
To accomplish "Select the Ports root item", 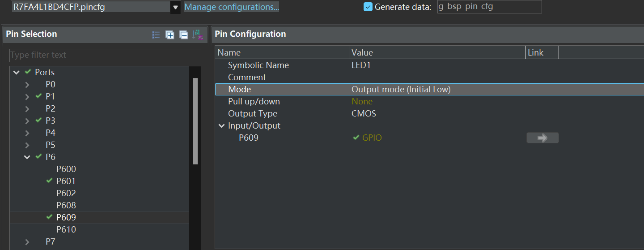I will click(x=45, y=73).
